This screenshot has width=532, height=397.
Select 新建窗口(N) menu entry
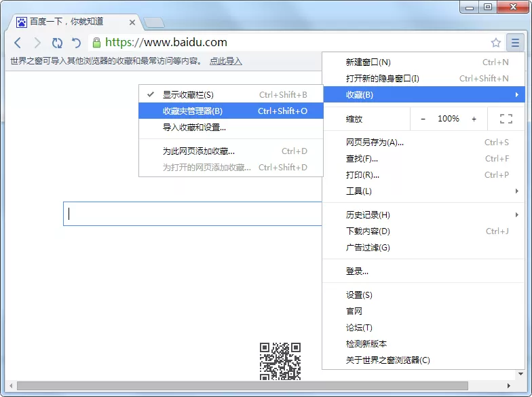coord(423,62)
